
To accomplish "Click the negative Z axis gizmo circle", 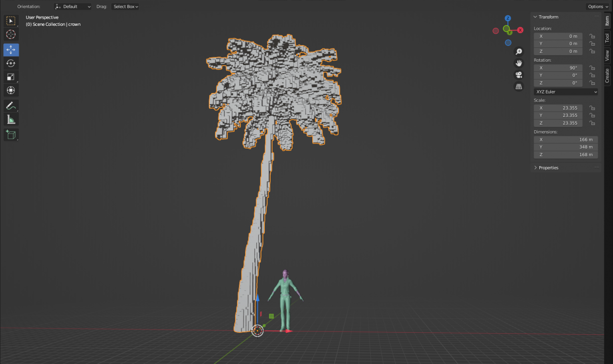I will [x=508, y=43].
